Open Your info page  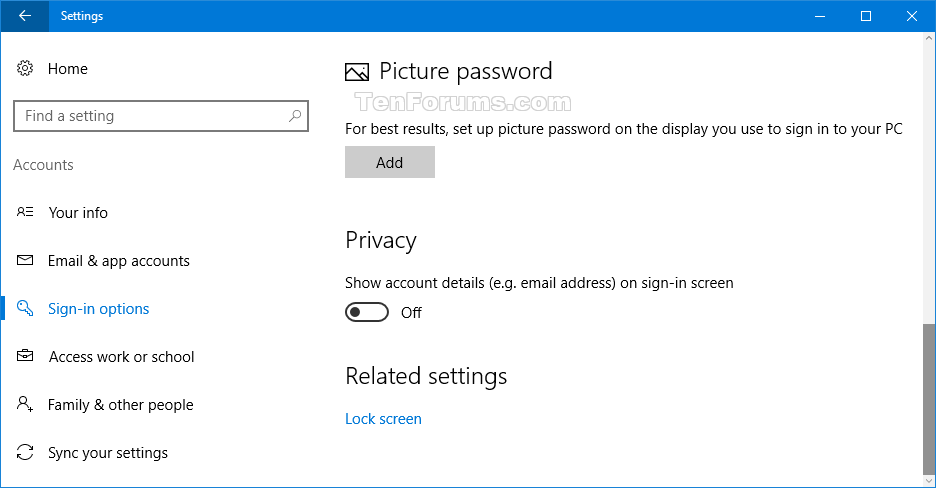coord(78,212)
